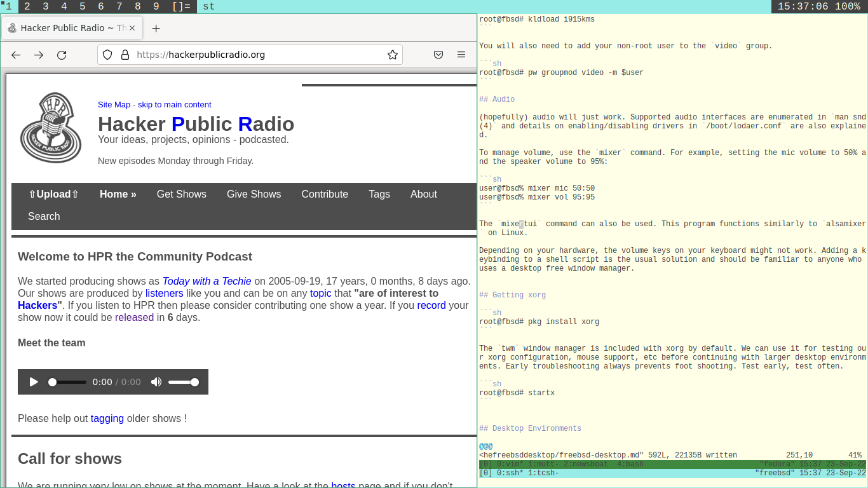Click the Hackers link

coord(37,306)
